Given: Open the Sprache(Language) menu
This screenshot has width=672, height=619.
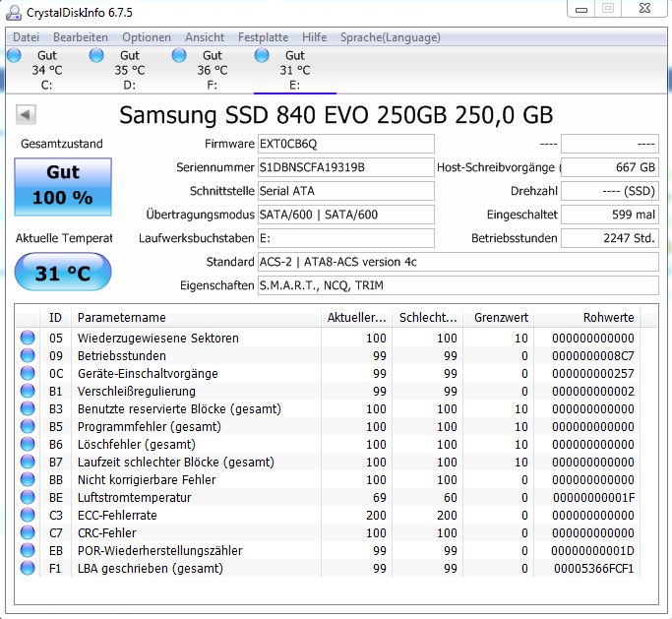Looking at the screenshot, I should click(390, 37).
